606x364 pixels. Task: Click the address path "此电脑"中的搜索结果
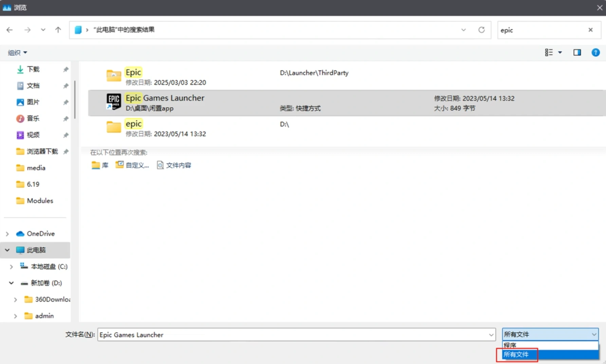coord(124,30)
